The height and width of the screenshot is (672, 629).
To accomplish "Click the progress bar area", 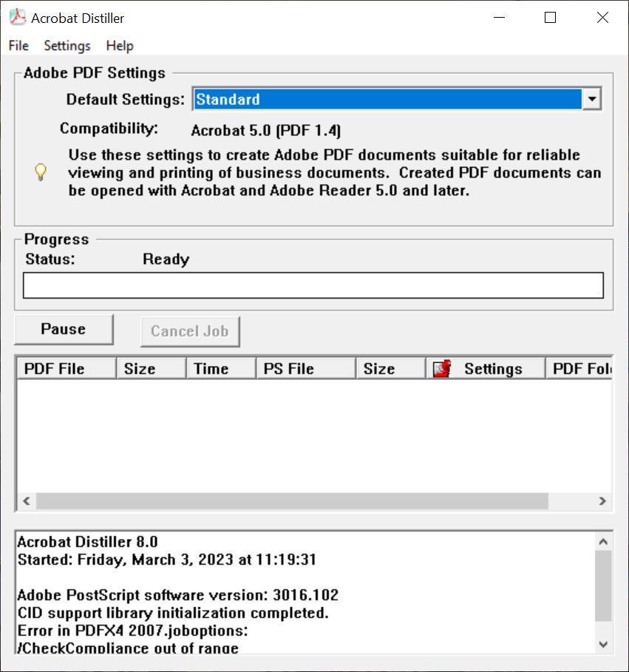I will [x=313, y=285].
